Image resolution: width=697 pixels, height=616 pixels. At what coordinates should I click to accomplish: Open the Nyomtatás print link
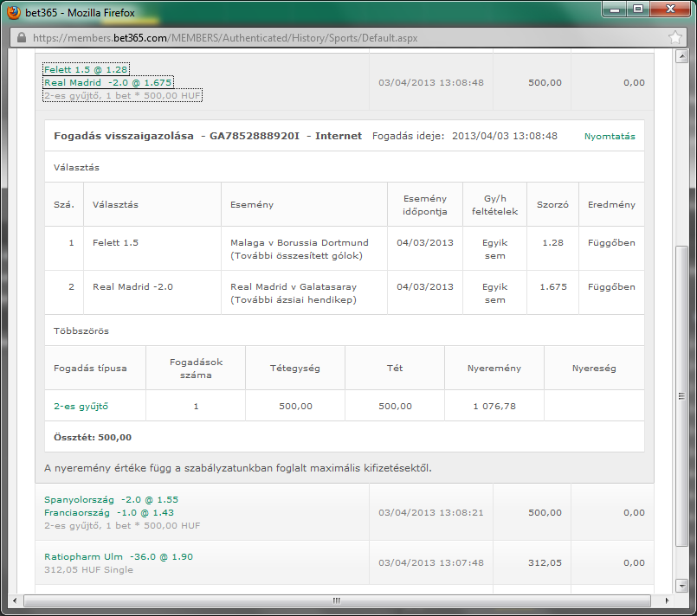pyautogui.click(x=610, y=137)
